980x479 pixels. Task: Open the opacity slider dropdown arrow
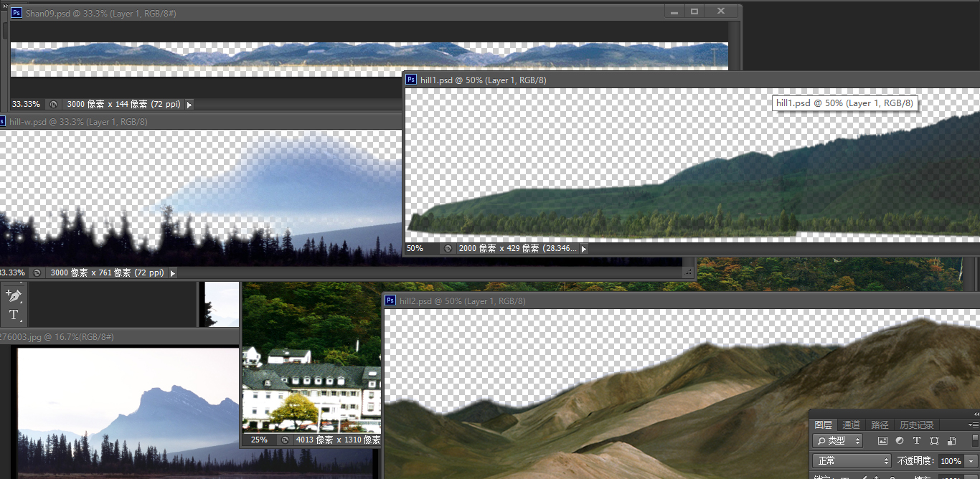[971, 461]
